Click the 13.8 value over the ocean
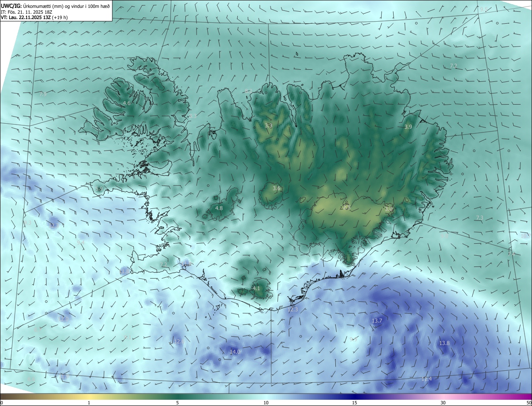The image size is (532, 406). (x=444, y=343)
